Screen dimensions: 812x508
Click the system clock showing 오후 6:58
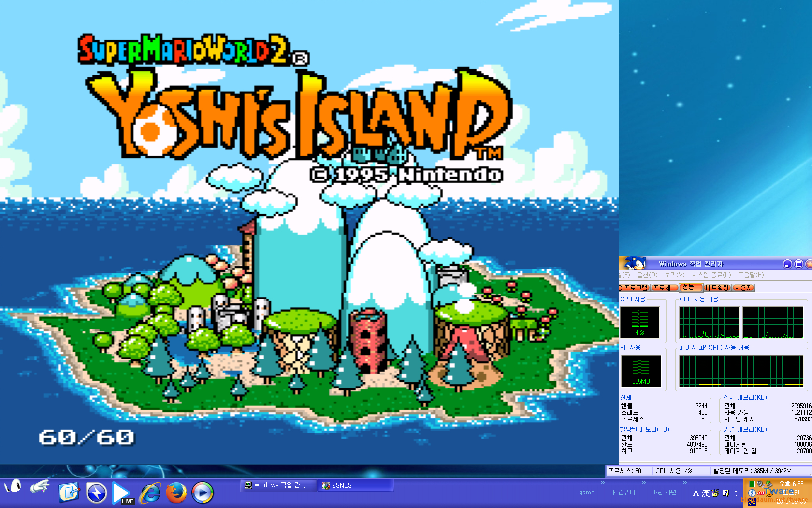coord(792,484)
